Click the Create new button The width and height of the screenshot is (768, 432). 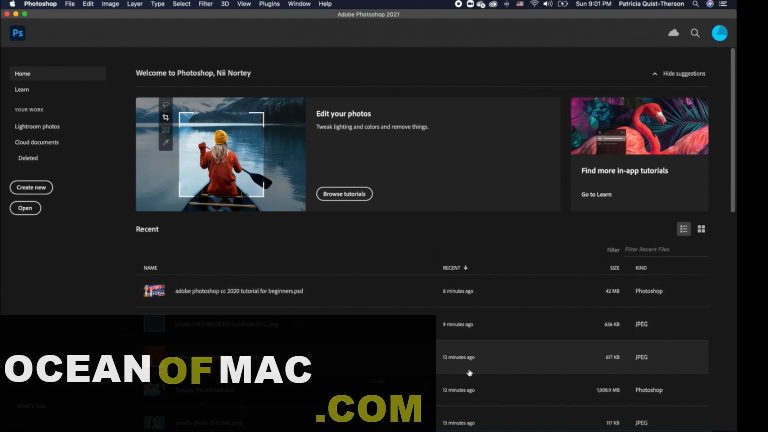[x=31, y=187]
